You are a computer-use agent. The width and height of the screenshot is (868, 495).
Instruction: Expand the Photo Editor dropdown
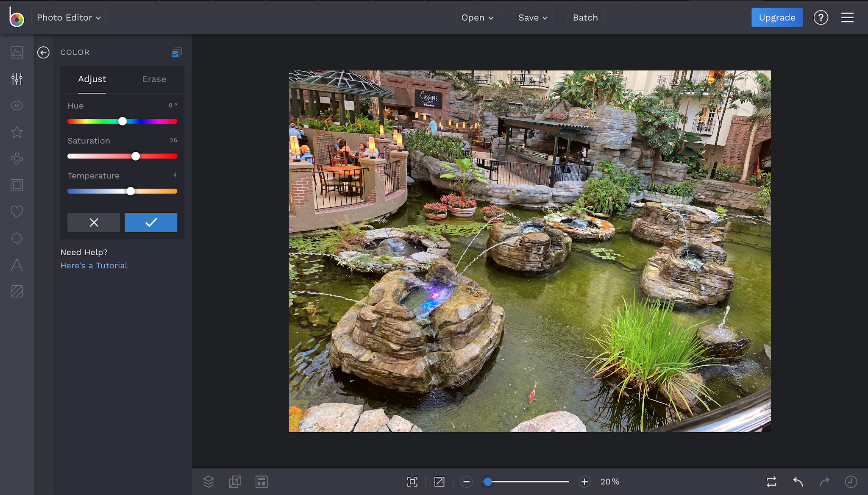69,17
